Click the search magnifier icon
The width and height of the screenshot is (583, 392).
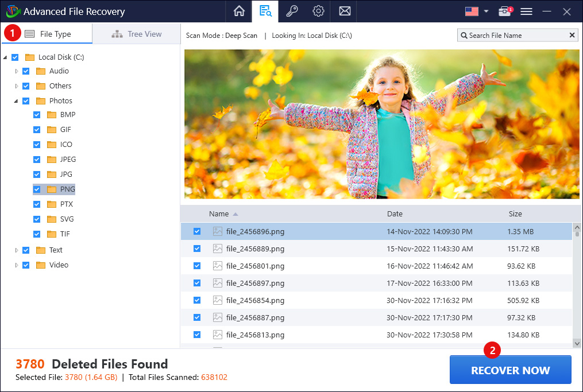(x=464, y=36)
